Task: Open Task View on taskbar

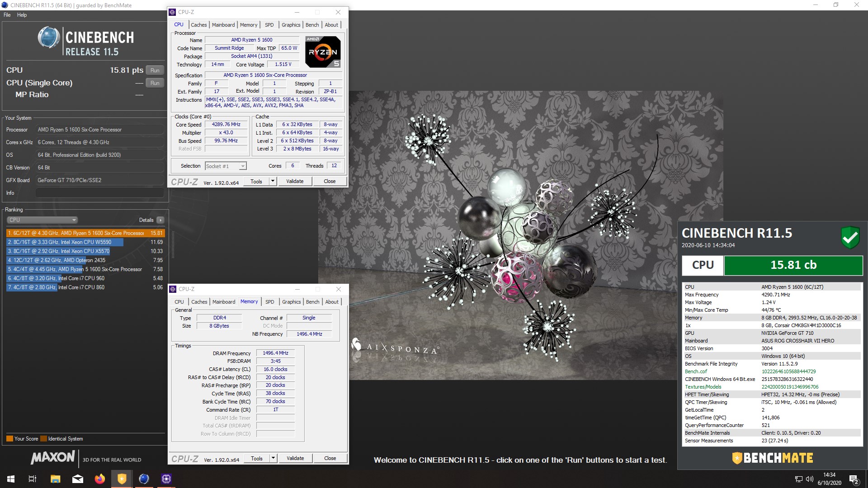Action: (33, 479)
